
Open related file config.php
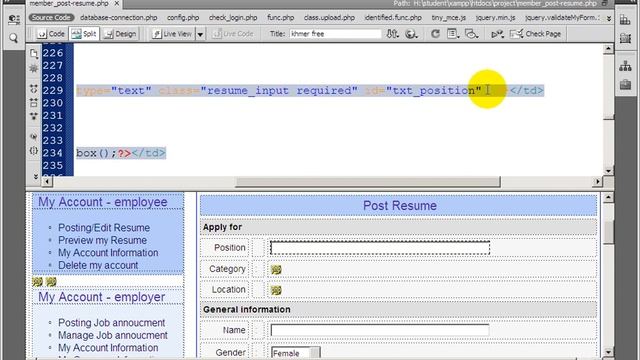(x=183, y=18)
